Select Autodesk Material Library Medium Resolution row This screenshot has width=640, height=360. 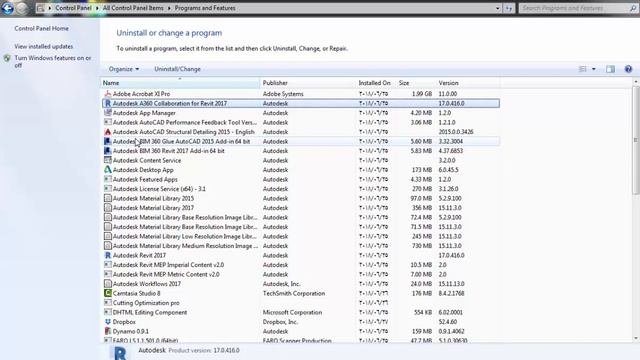pos(301,246)
